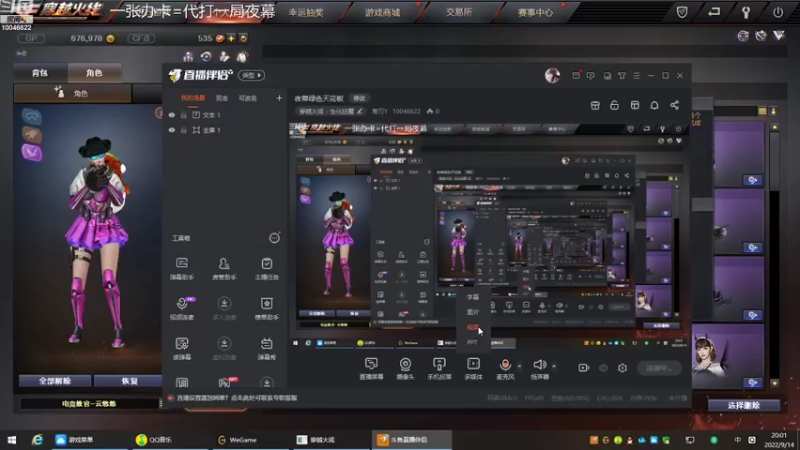Add the 摄像头 camera source
This screenshot has width=800, height=450.
pos(405,368)
